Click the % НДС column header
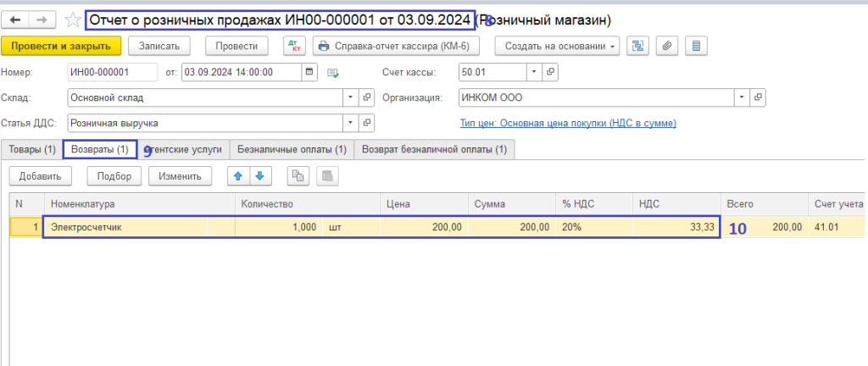This screenshot has width=868, height=366. (x=594, y=204)
